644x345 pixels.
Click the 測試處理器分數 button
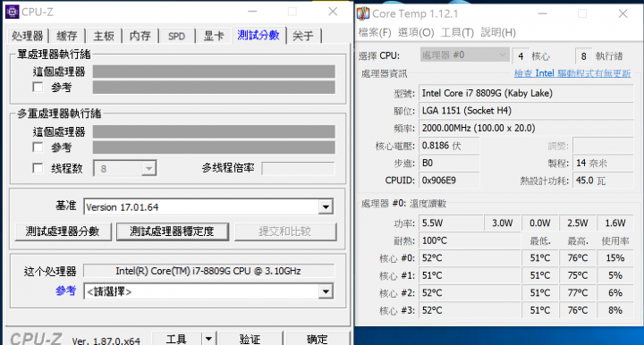(63, 231)
